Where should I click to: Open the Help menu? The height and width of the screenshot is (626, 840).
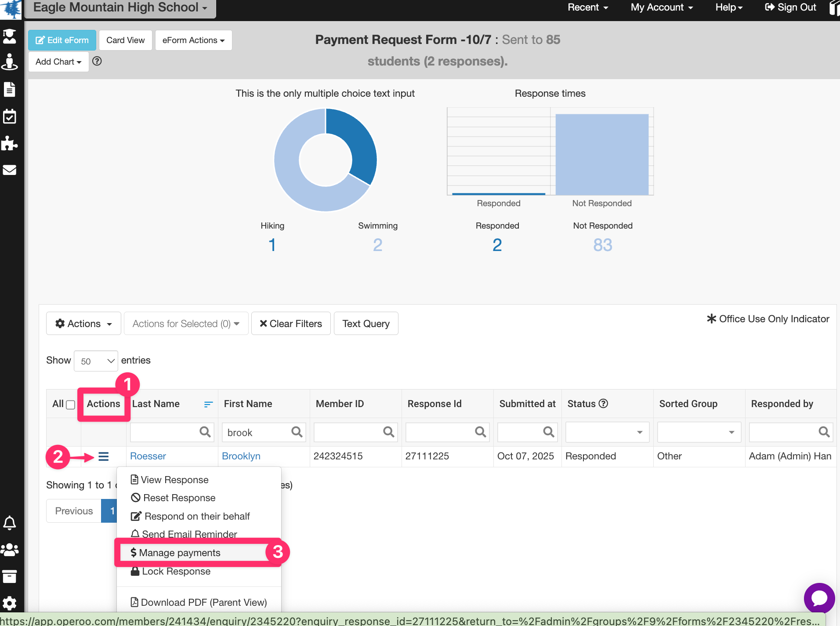pyautogui.click(x=729, y=7)
